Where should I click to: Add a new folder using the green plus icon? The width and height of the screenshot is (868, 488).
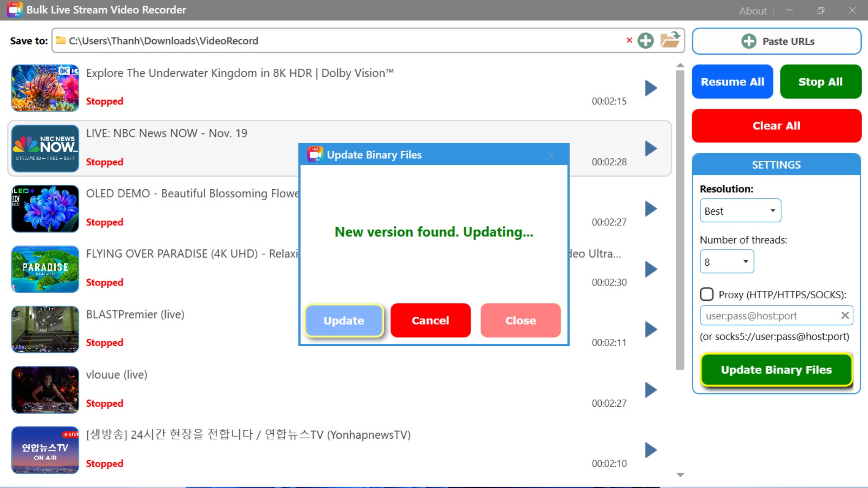(646, 40)
